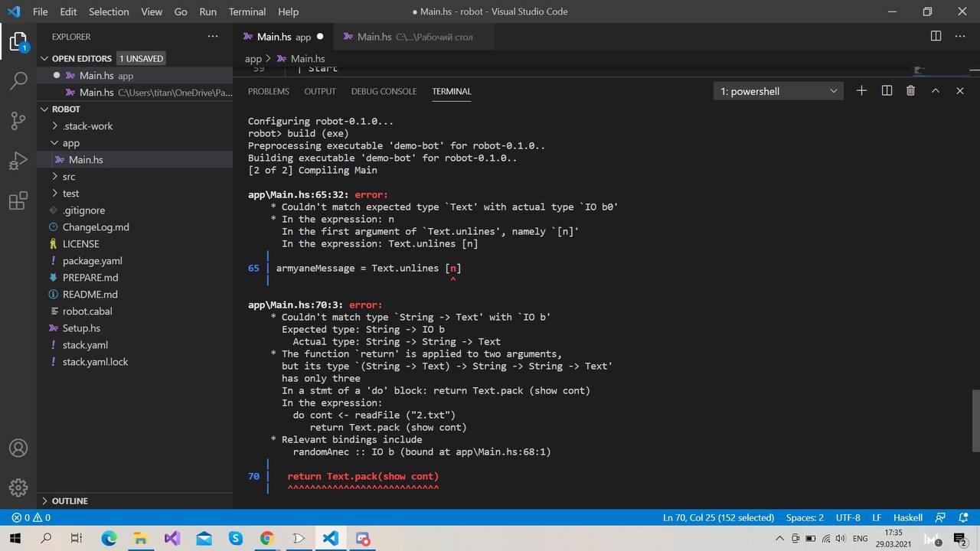Open stack.yaml file in explorer
The image size is (980, 551).
coord(135,344)
